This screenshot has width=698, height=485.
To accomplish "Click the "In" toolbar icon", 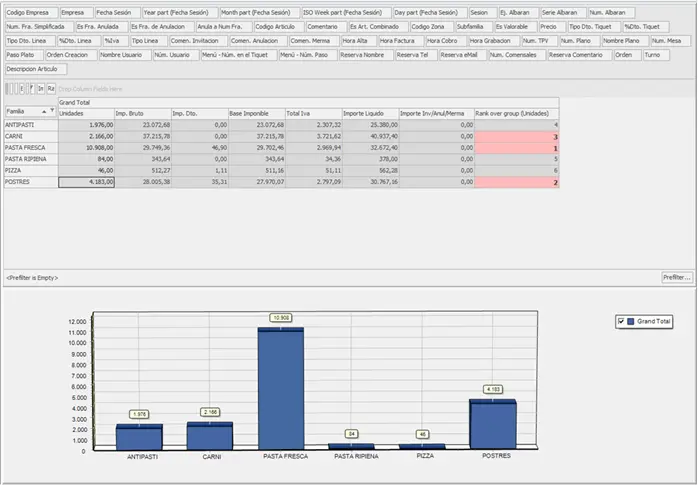I will [40, 89].
